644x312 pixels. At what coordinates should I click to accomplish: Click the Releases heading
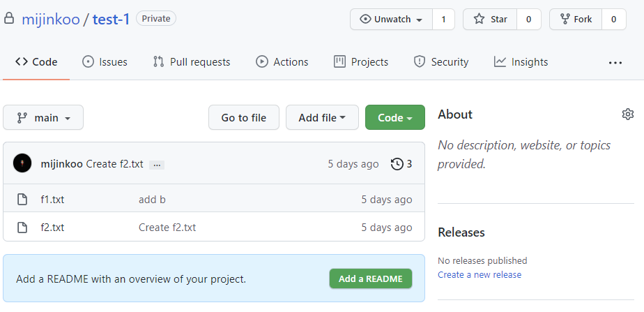[461, 232]
